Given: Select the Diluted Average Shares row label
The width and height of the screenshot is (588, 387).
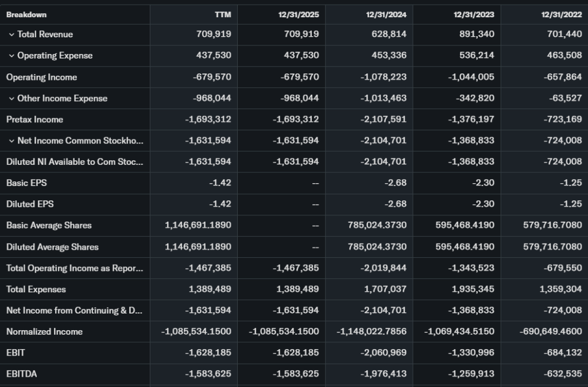Looking at the screenshot, I should click(52, 247).
